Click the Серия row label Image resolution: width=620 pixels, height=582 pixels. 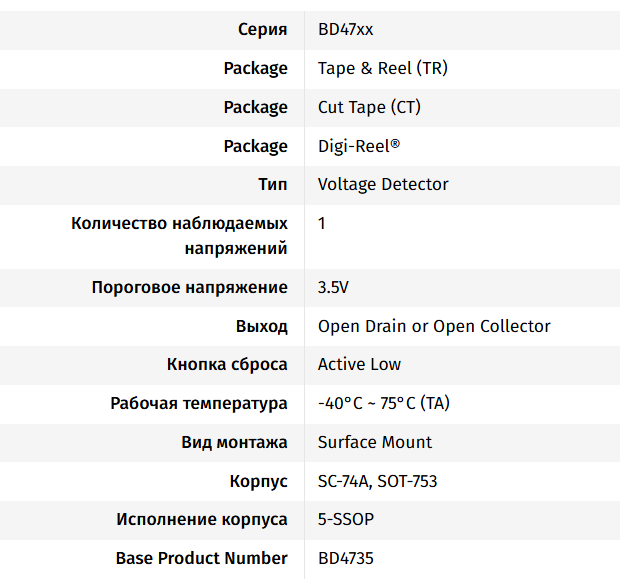(262, 30)
